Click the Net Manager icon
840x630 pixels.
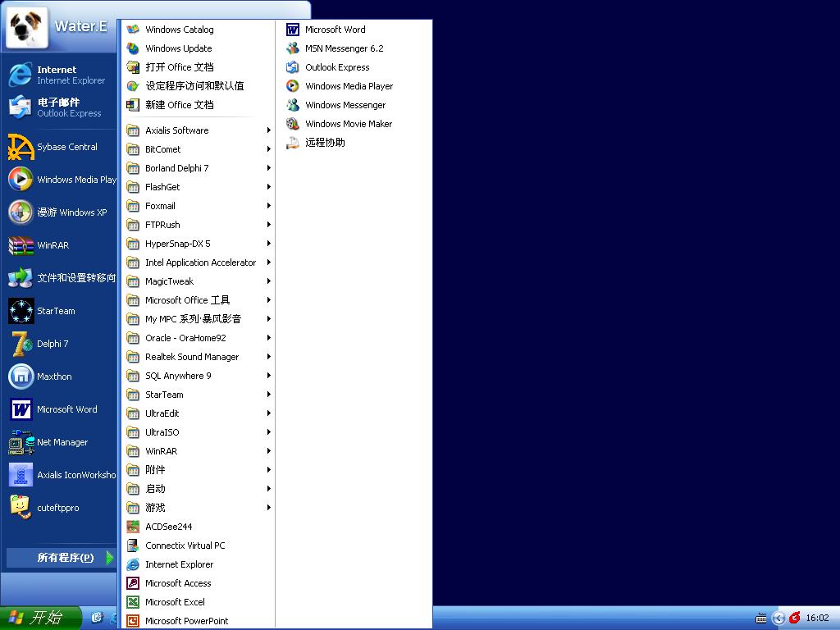click(21, 442)
